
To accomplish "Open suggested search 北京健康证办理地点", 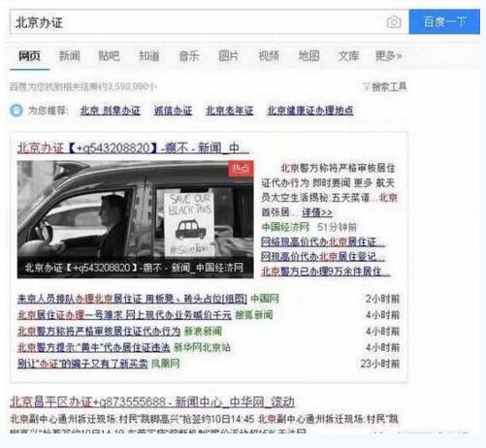I will click(x=310, y=111).
